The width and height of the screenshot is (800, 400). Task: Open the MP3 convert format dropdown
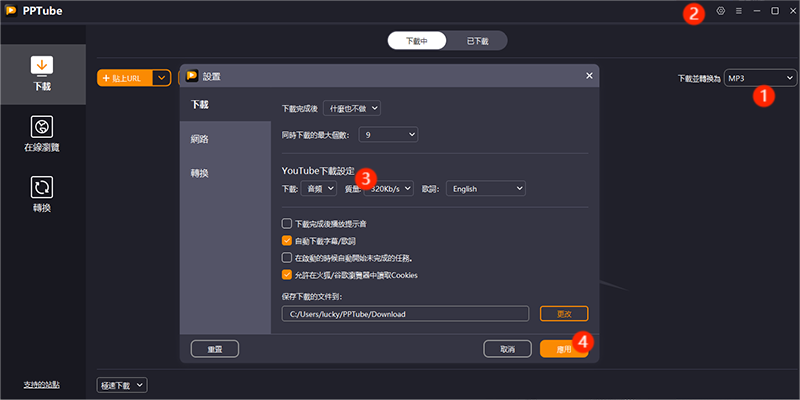pyautogui.click(x=760, y=78)
